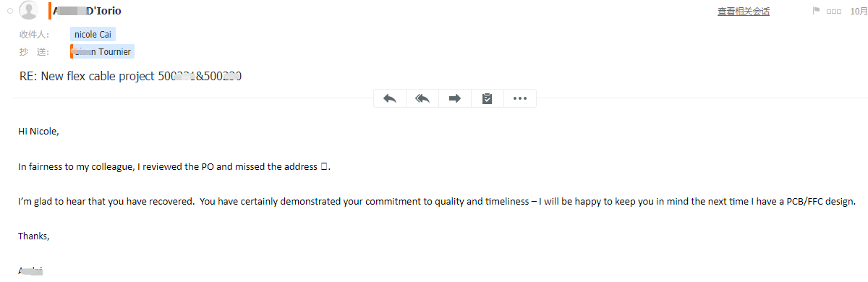
Task: Toggle the read/unread circle beside the avatar
Action: click(x=10, y=11)
